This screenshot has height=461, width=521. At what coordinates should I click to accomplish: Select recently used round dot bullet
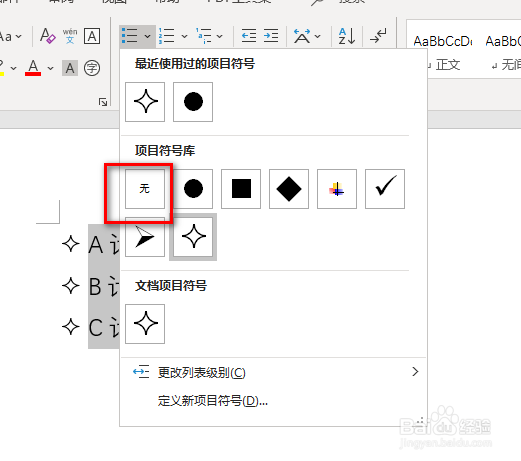click(193, 102)
